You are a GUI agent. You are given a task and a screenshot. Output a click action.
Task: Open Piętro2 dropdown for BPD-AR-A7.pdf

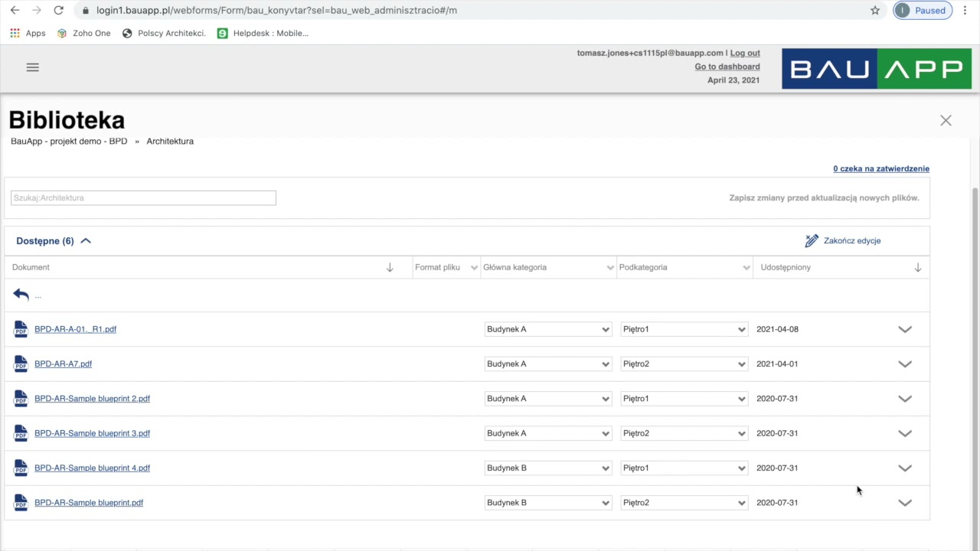(x=684, y=364)
